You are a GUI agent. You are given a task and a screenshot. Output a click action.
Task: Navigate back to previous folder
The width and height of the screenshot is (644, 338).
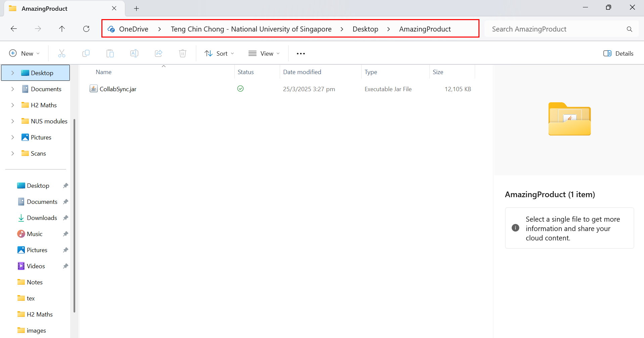coord(14,29)
